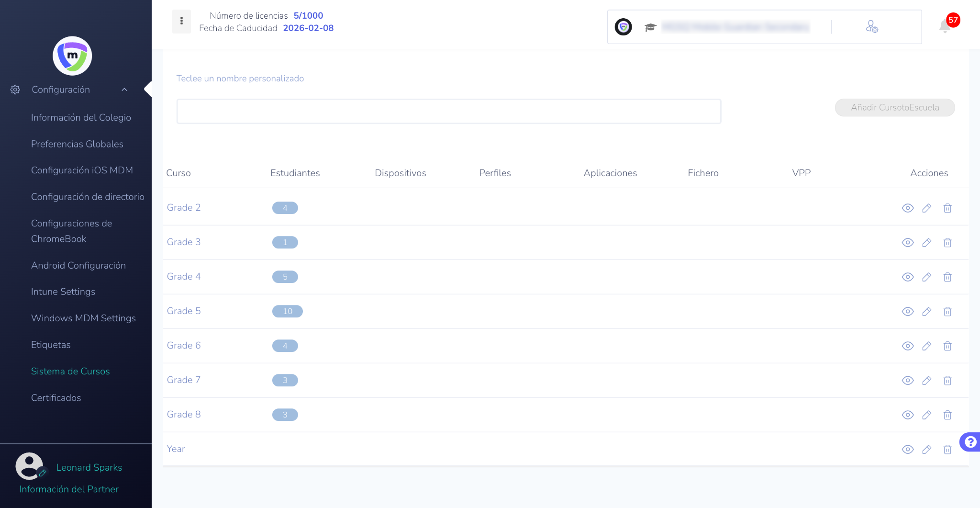Edit the Grade 2 course with pencil icon
This screenshot has width=980, height=508.
[927, 208]
